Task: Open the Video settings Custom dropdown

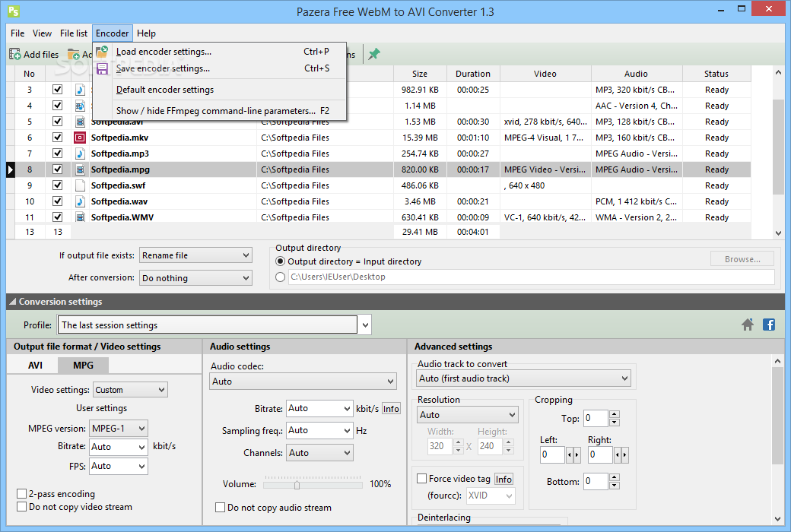Action: pyautogui.click(x=130, y=390)
